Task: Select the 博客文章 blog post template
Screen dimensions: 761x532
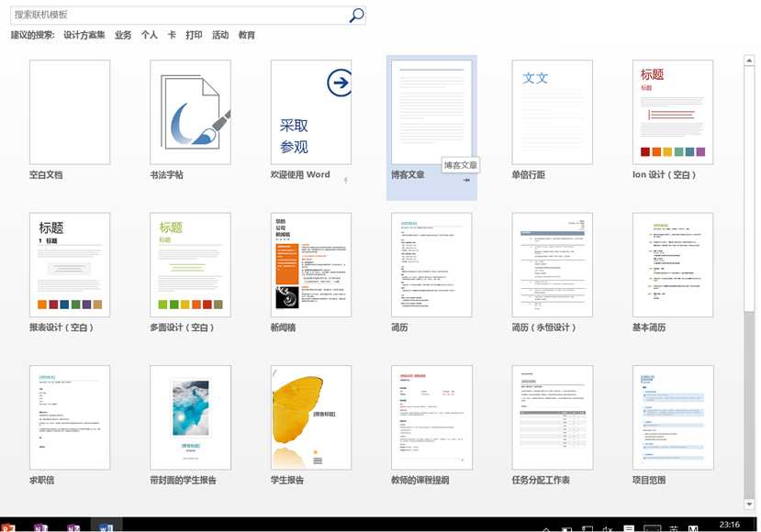Action: click(x=431, y=112)
